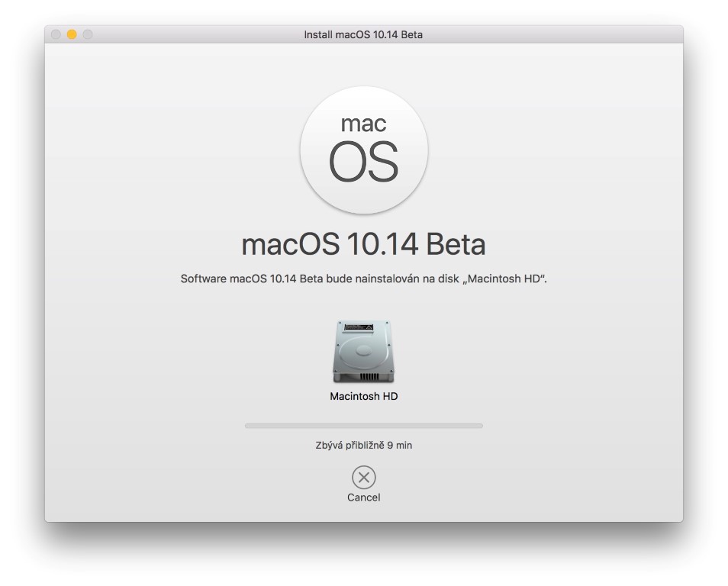Click the 'Software macOS 10.14 Beta bude nainstalován' sentence
The image size is (728, 586).
tap(363, 279)
